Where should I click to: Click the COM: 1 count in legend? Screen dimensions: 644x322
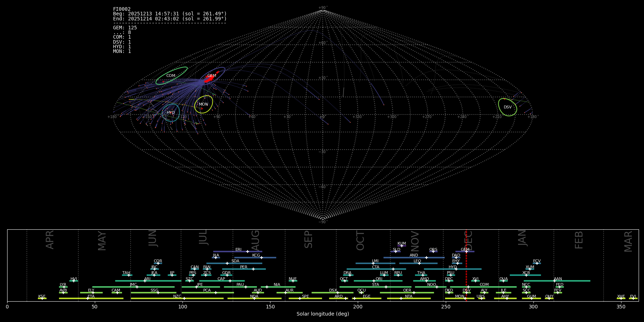[x=122, y=37]
